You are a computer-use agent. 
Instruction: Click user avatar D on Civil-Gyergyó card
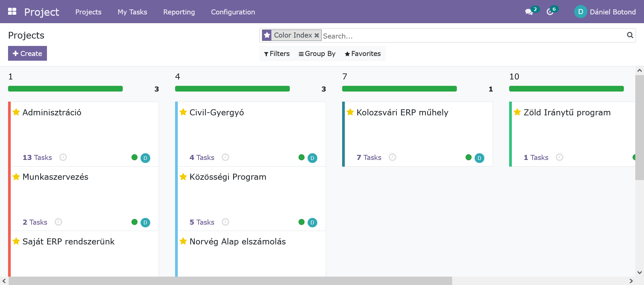[x=312, y=158]
